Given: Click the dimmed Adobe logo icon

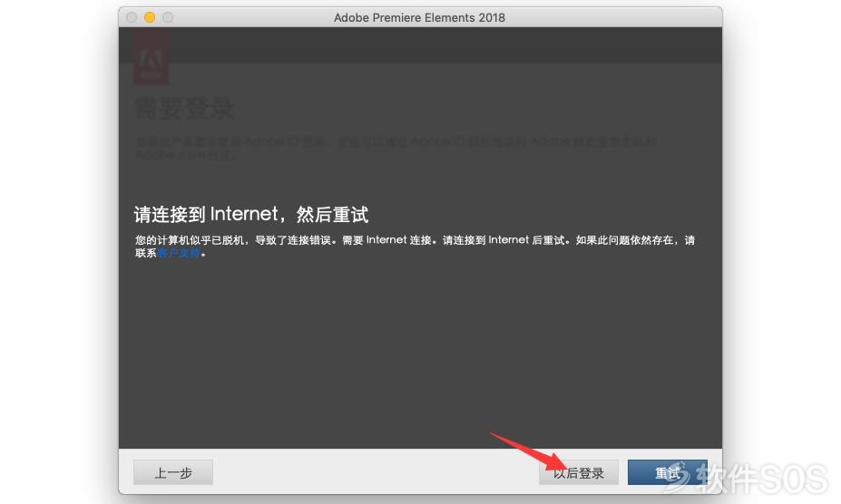Looking at the screenshot, I should (152, 57).
